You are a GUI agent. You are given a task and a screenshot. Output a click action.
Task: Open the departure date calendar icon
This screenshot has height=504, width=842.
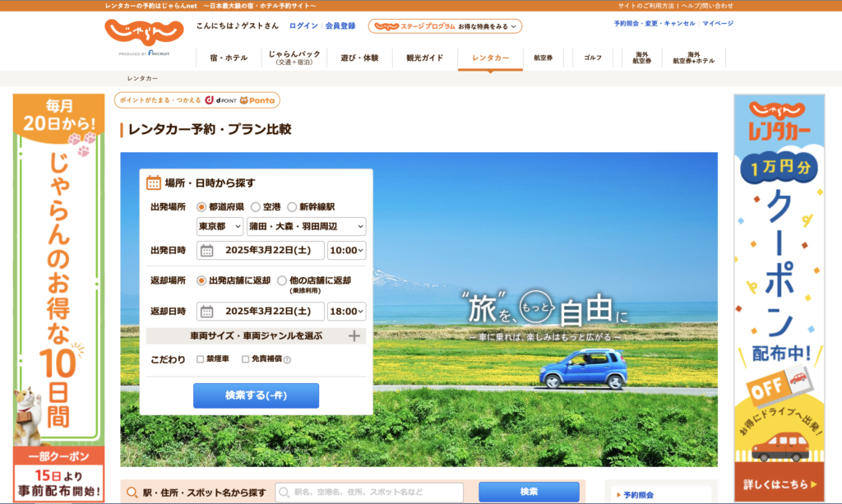206,251
